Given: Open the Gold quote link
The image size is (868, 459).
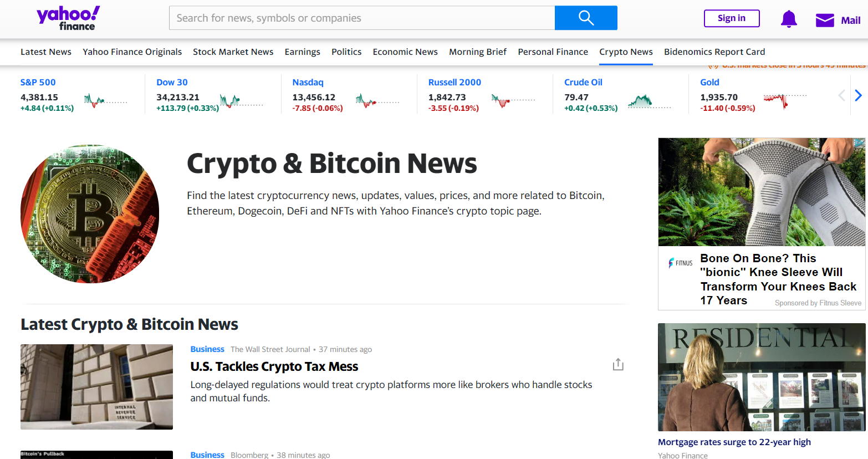Looking at the screenshot, I should [709, 82].
